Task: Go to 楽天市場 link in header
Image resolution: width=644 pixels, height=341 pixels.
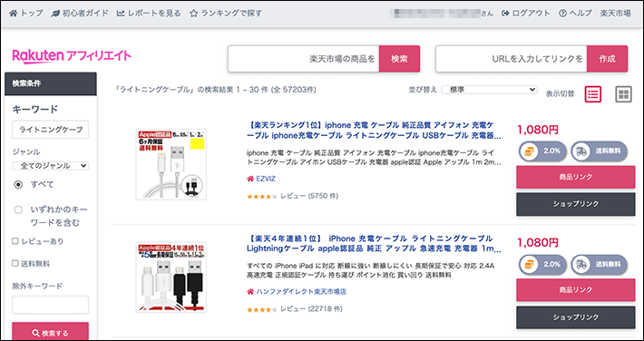Action: 615,13
